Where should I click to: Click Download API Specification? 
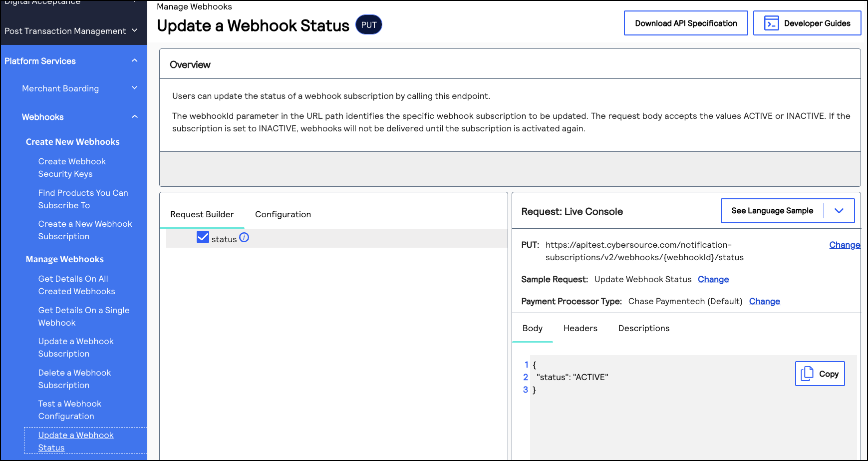(x=685, y=22)
